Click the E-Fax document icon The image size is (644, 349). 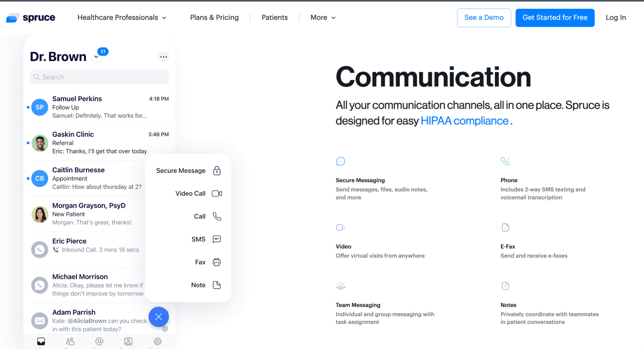coord(505,227)
